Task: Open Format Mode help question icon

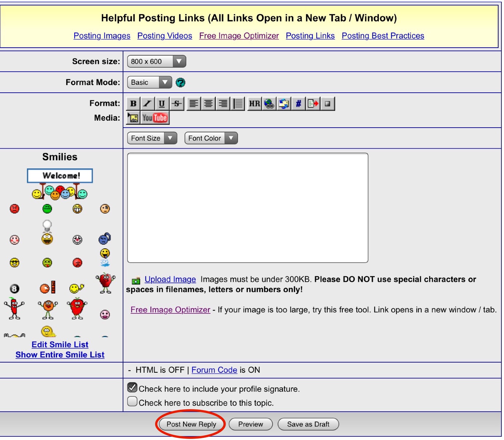Action: (180, 83)
